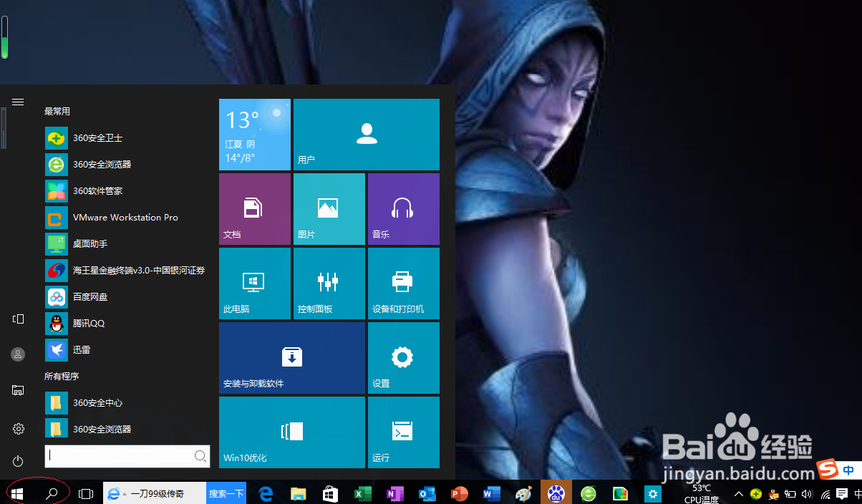
Task: Click the battery power tray icon
Action: coord(790,494)
